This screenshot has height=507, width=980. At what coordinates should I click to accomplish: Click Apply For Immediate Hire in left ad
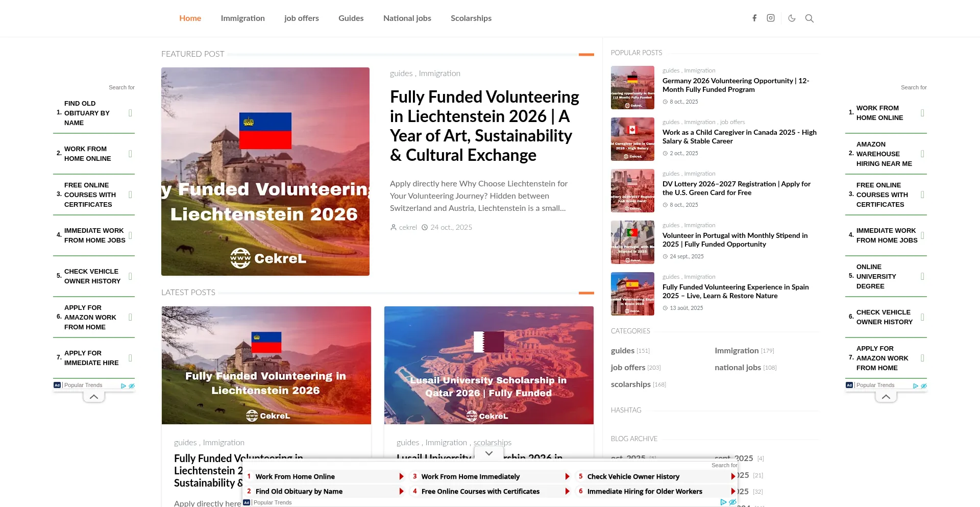94,358
